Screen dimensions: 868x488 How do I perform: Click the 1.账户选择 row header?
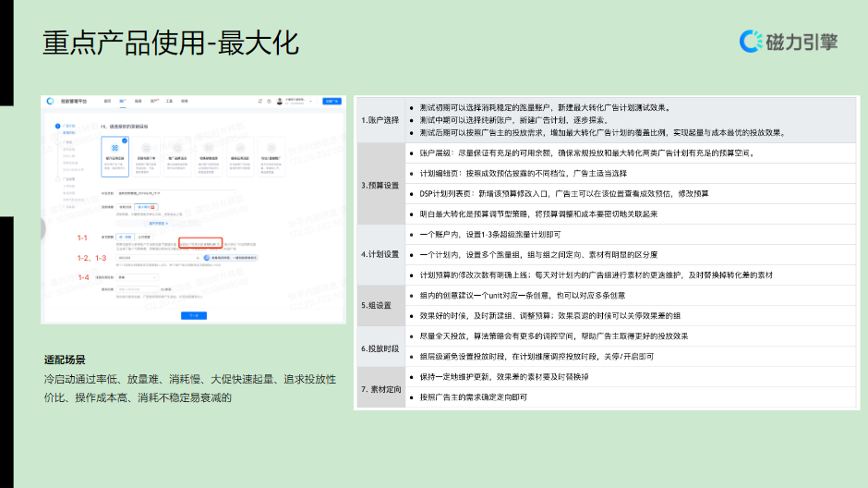[380, 120]
